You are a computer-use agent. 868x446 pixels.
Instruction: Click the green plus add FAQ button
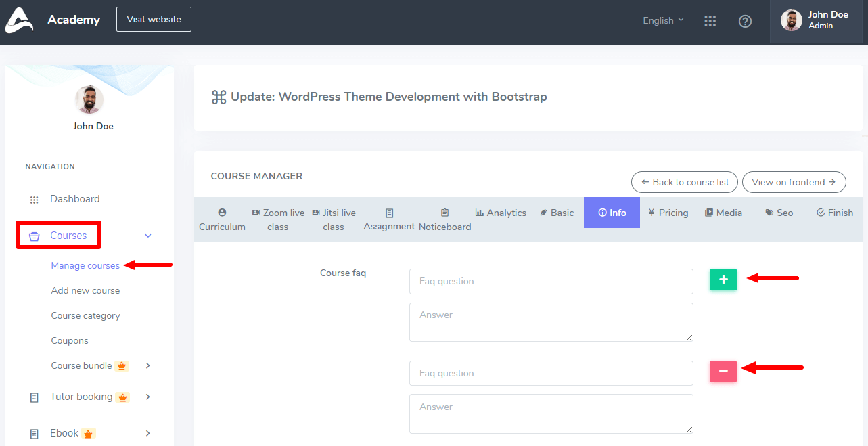pyautogui.click(x=723, y=280)
